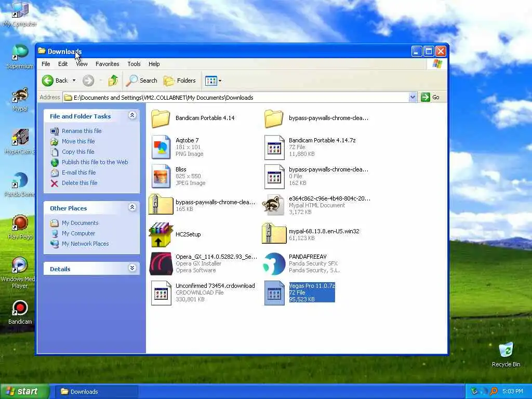
Task: Select the 165 KB bypass-paywalls zip folder icon
Action: point(161,205)
